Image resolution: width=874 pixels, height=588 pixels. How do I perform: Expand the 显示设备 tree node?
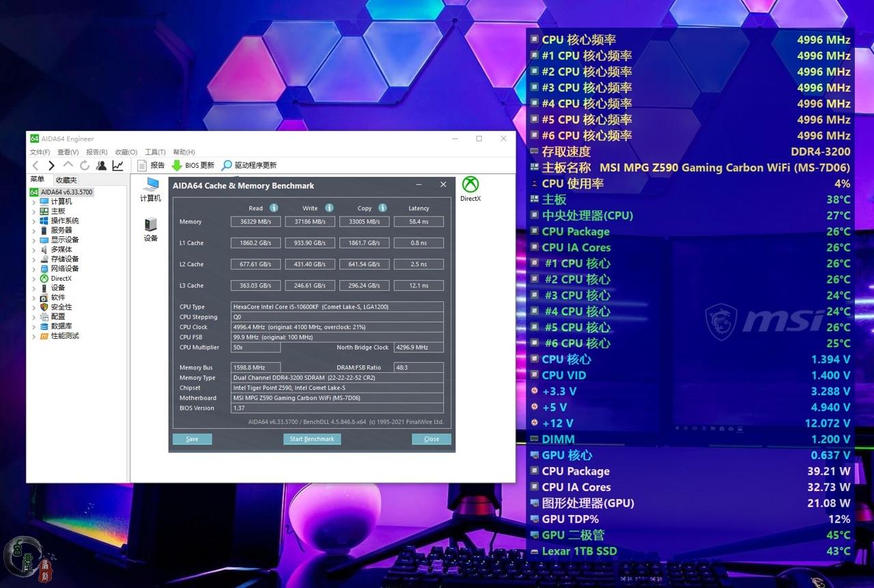tap(34, 240)
